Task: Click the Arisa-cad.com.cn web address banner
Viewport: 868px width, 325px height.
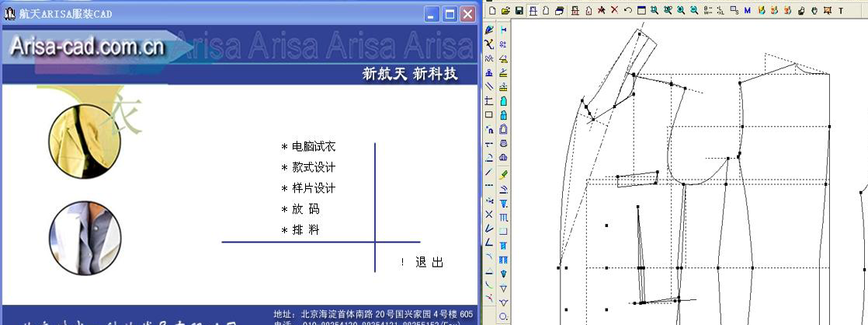Action: coord(88,47)
